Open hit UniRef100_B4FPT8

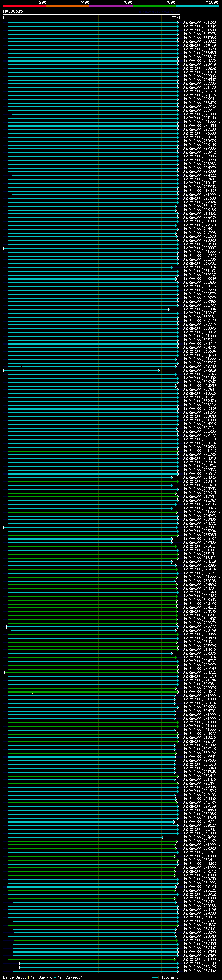click(x=199, y=34)
